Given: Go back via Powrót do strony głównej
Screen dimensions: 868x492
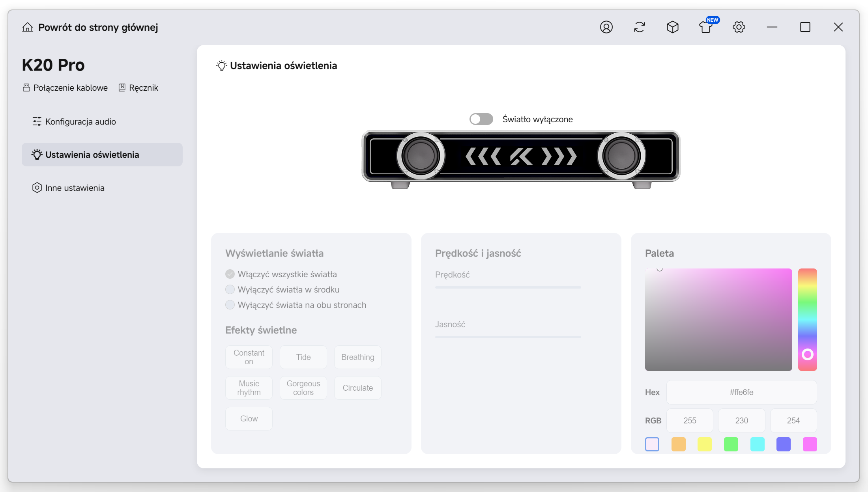Looking at the screenshot, I should point(98,27).
